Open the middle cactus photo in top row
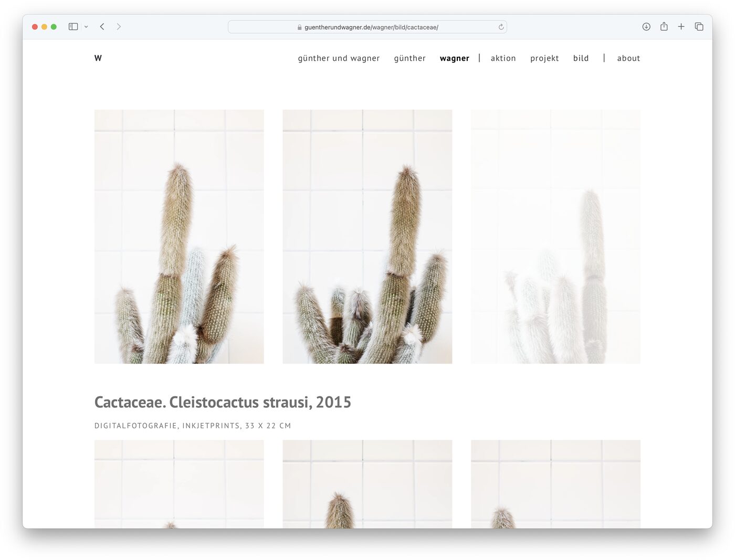This screenshot has width=735, height=560. pos(367,237)
